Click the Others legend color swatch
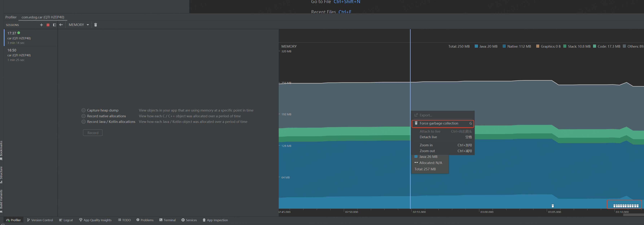The height and width of the screenshot is (225, 644). [625, 46]
